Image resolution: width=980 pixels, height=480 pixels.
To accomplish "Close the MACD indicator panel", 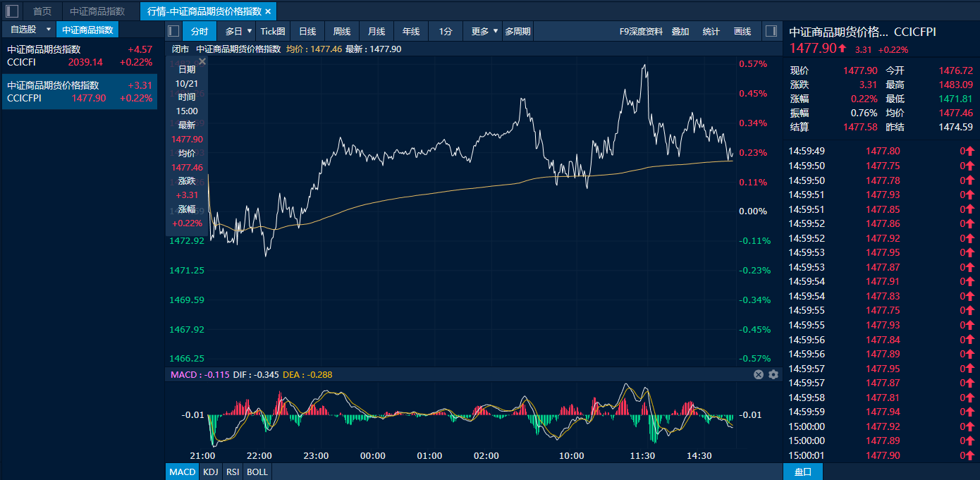I will (x=759, y=375).
